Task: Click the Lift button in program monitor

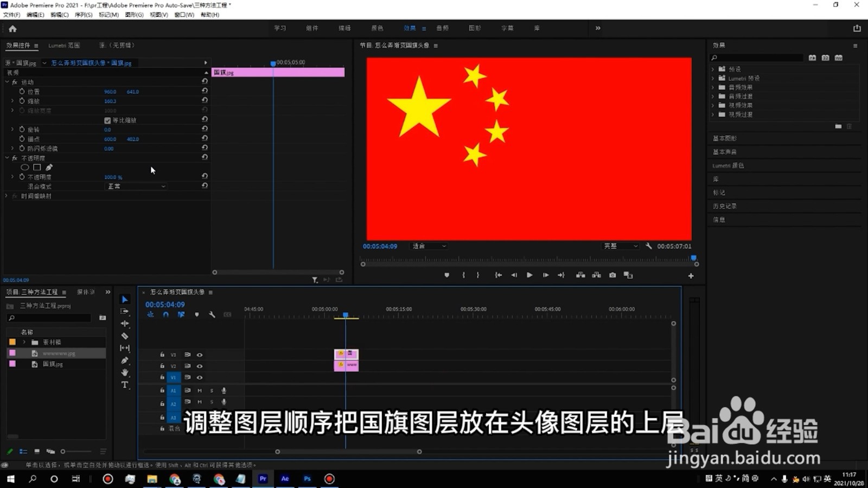Action: click(x=580, y=275)
